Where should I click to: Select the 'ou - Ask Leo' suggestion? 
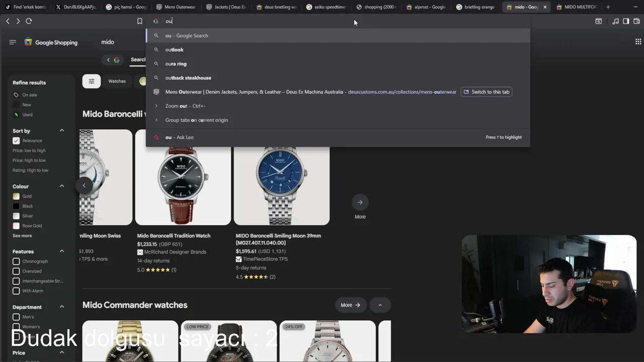click(x=338, y=137)
